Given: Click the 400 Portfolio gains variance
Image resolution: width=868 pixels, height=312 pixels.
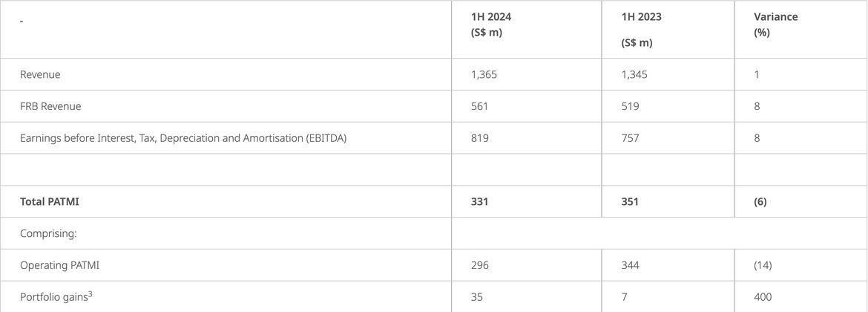Looking at the screenshot, I should [763, 297].
